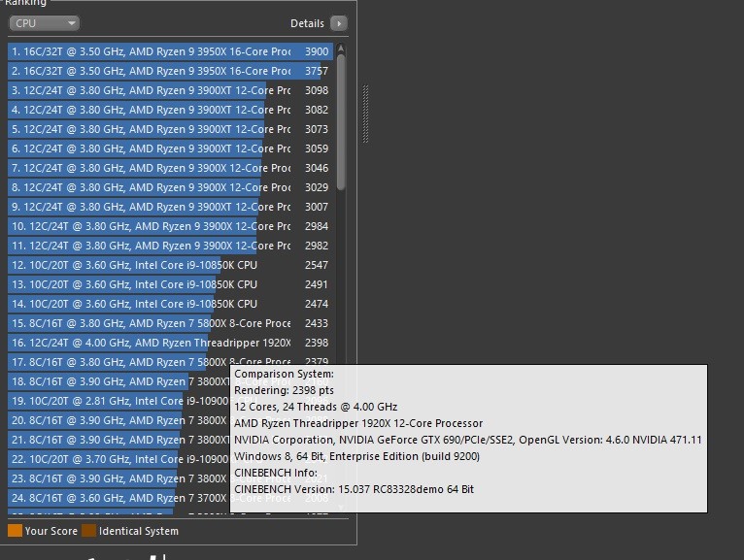Select rank 5 Ryzen 9 3900XT row, score 3073
Viewport: 744px width, 560px height.
point(170,129)
